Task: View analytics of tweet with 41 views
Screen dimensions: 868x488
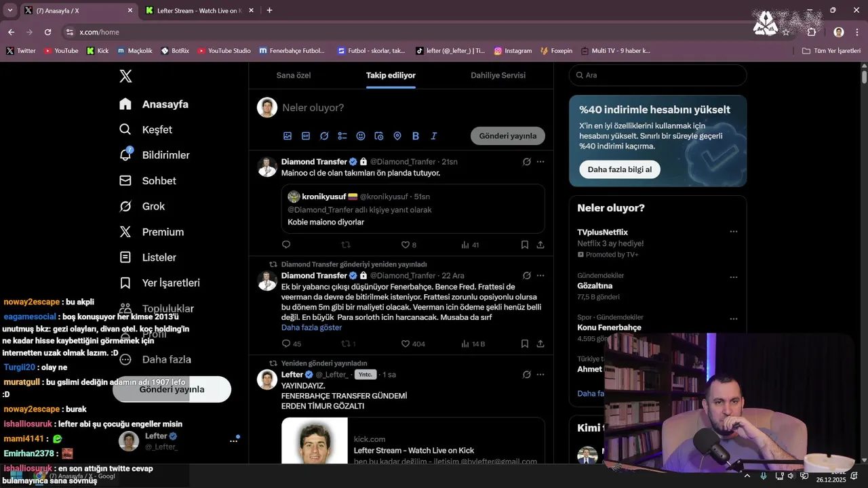Action: point(470,245)
